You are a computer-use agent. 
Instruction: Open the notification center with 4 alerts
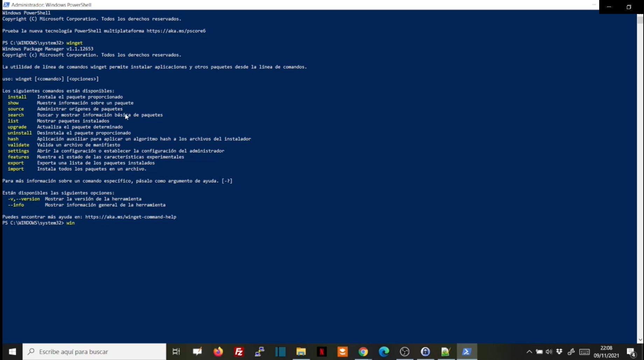631,352
